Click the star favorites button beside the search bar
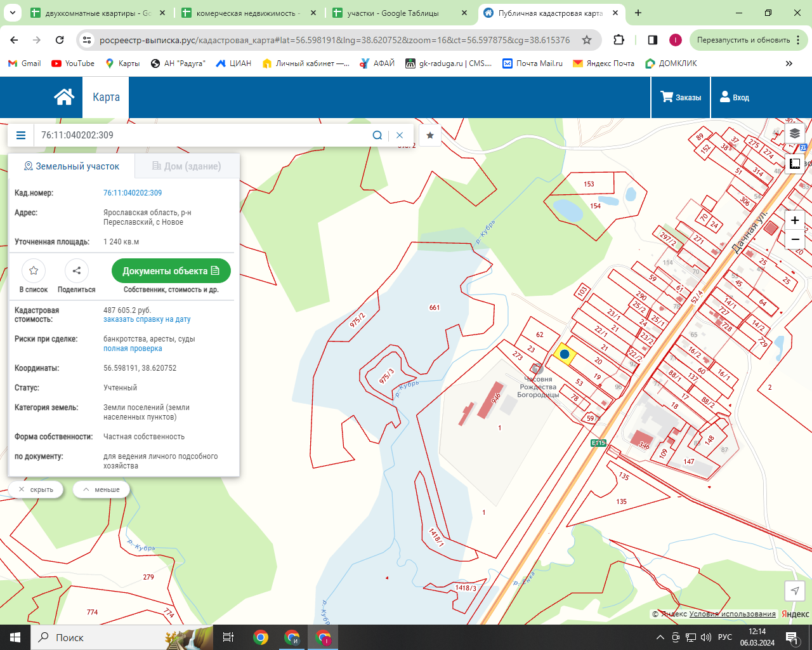This screenshot has height=650, width=812. [430, 135]
